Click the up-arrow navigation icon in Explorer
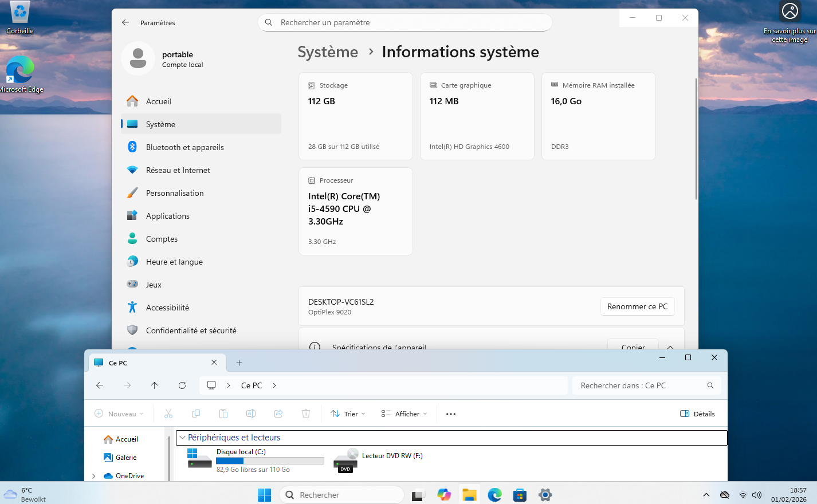817x504 pixels. tap(155, 385)
